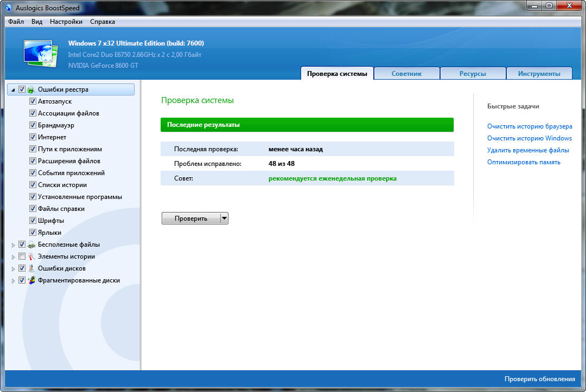Viewport: 586px width, 392px height.
Task: Click the computer monitor image in header
Action: pos(41,53)
